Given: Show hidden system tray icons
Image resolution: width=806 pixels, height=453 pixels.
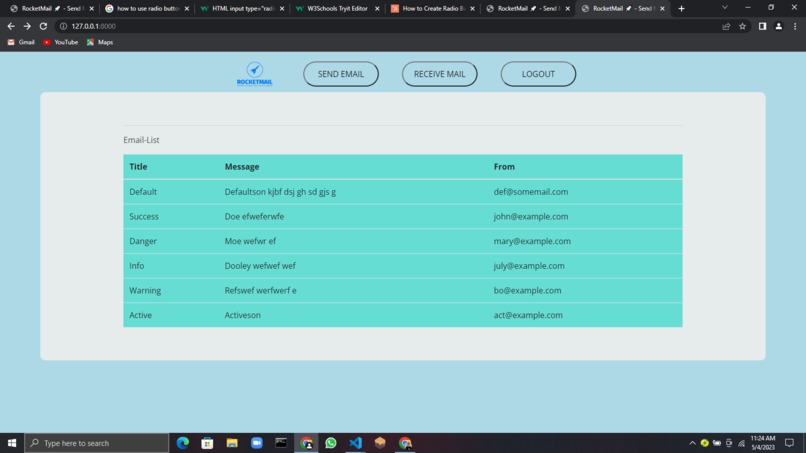Looking at the screenshot, I should (x=692, y=443).
